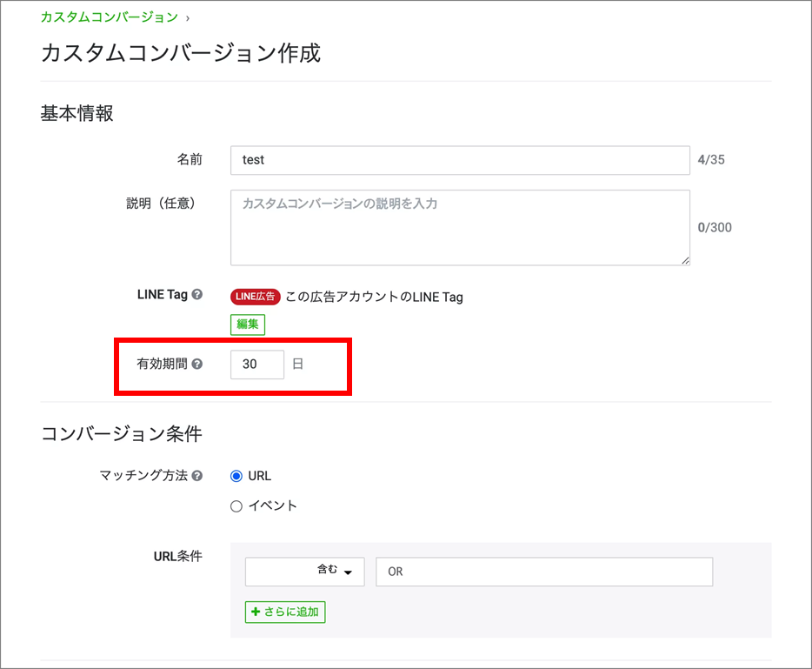The height and width of the screenshot is (669, 812).
Task: Select the 有効期間 days field showing 30
Action: [x=256, y=365]
